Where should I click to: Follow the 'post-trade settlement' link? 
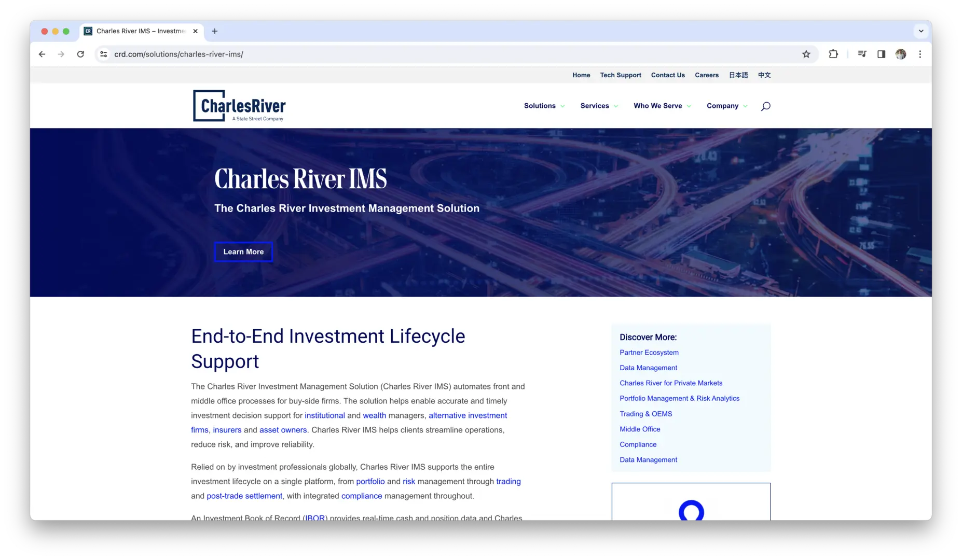(244, 496)
